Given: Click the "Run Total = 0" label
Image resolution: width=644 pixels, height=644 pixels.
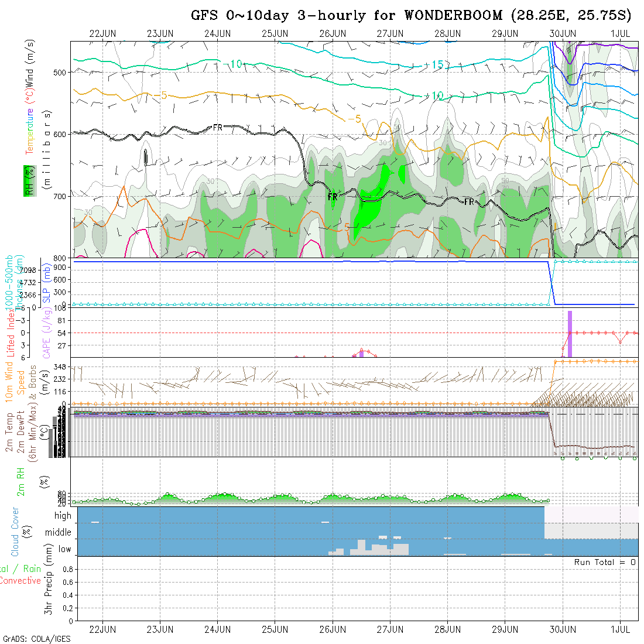Looking at the screenshot, I should tap(605, 562).
